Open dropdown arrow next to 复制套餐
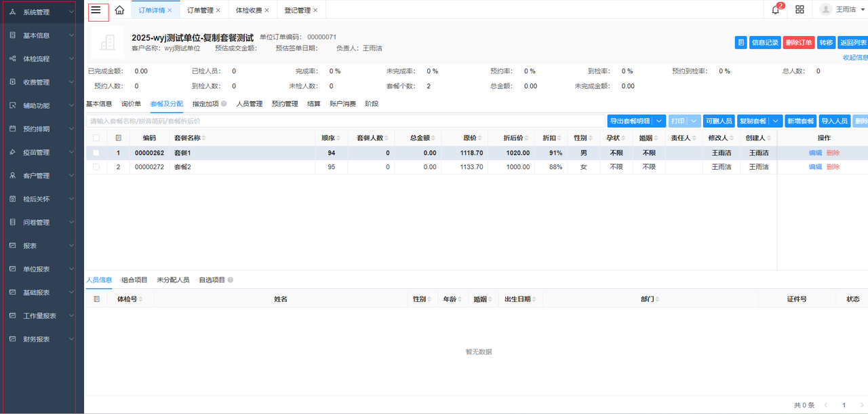Screen dimensions: 868x414 click(x=776, y=121)
